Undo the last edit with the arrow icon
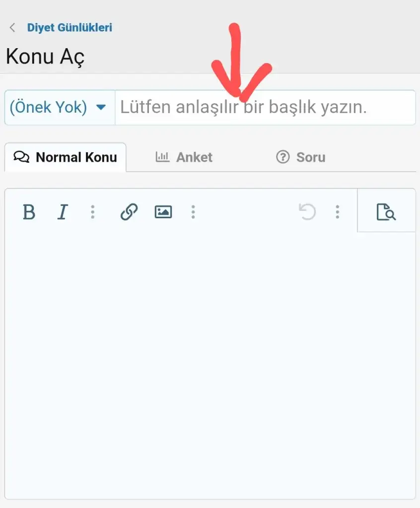Screen dimensions: 420x508 coord(307,212)
